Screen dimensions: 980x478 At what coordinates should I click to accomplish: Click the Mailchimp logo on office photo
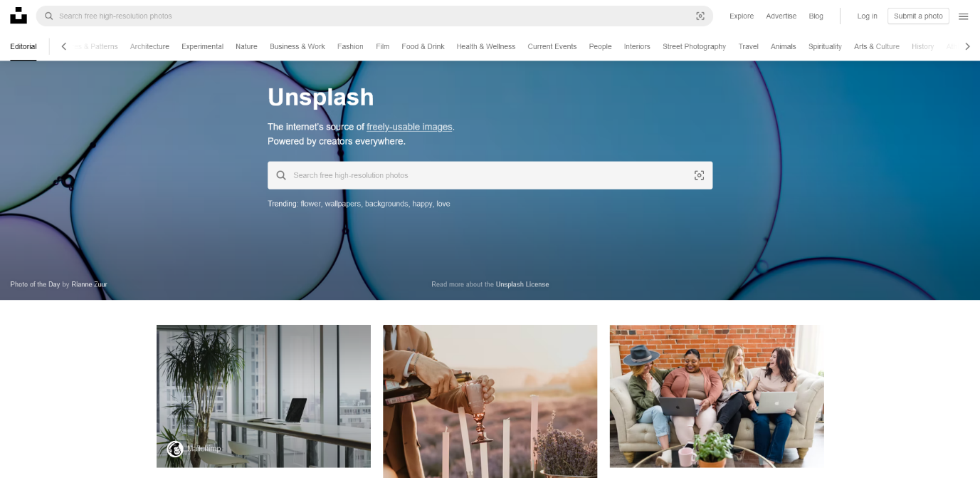tap(175, 449)
